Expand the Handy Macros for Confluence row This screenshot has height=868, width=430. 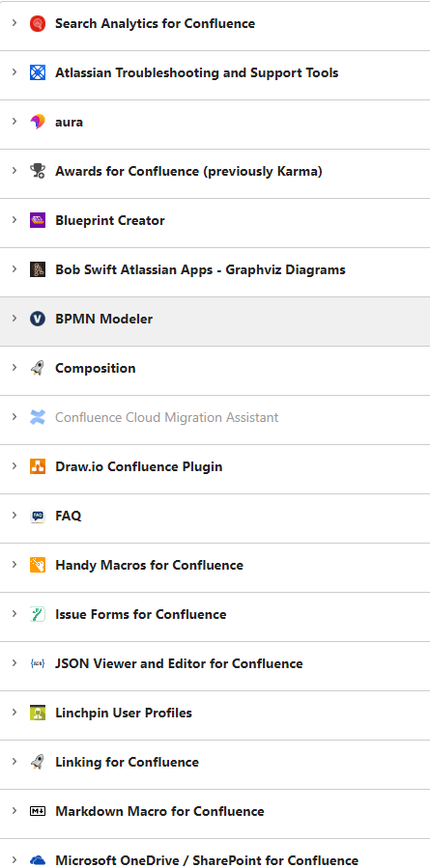(x=14, y=565)
